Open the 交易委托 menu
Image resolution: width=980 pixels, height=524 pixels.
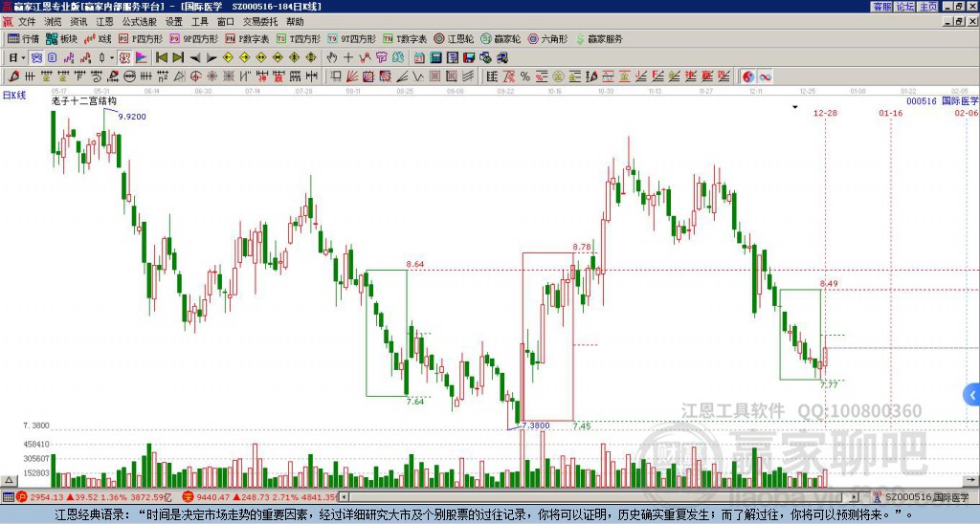260,22
